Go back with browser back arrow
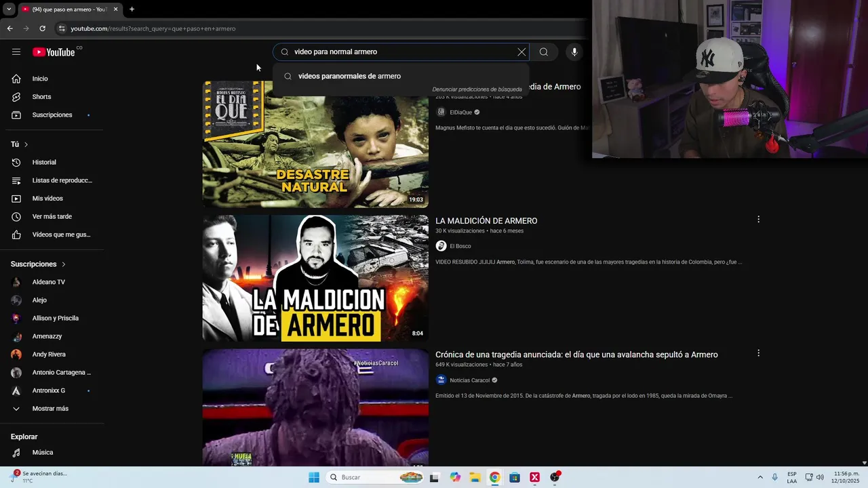This screenshot has height=488, width=868. (x=9, y=28)
